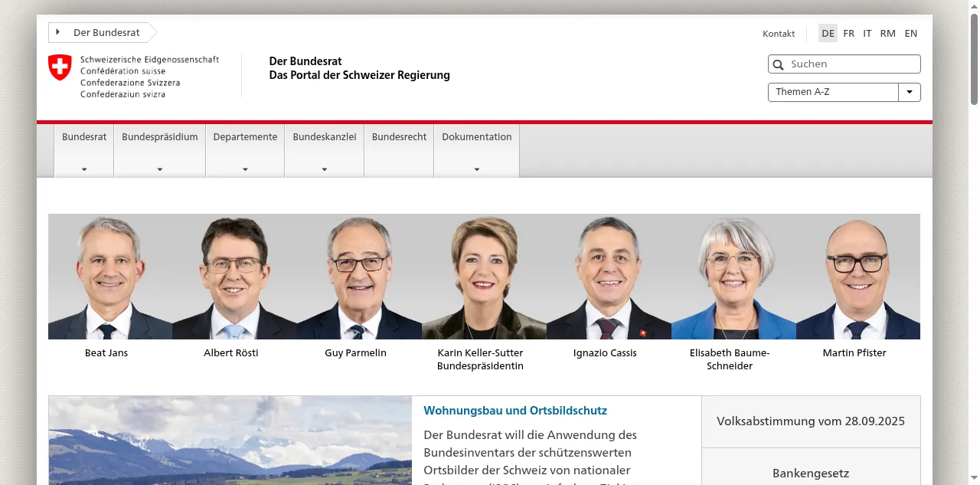Viewport: 980px width, 485px height.
Task: Open Volksabstimmung vom 28.09.2025 box
Action: pos(811,421)
